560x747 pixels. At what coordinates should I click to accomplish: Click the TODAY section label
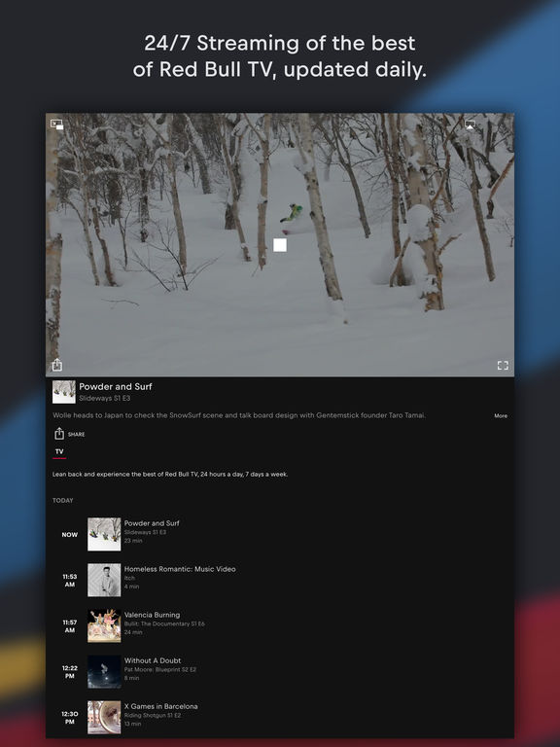tap(63, 500)
